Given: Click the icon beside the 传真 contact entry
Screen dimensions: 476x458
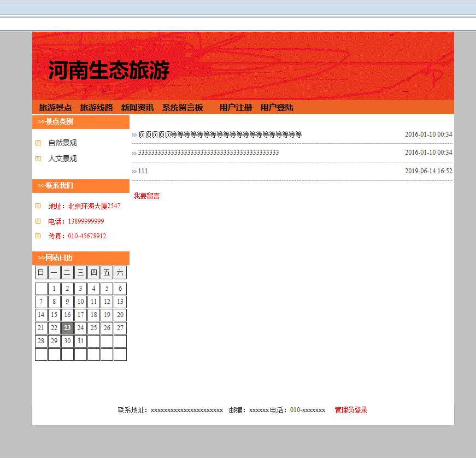Looking at the screenshot, I should pyautogui.click(x=37, y=236).
